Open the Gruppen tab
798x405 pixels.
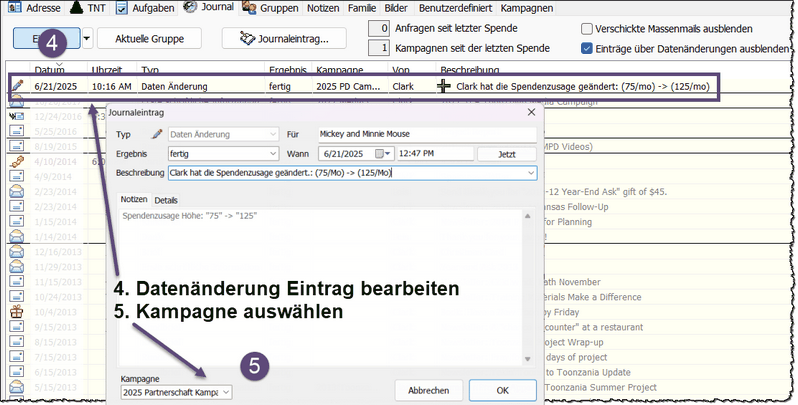[270, 8]
